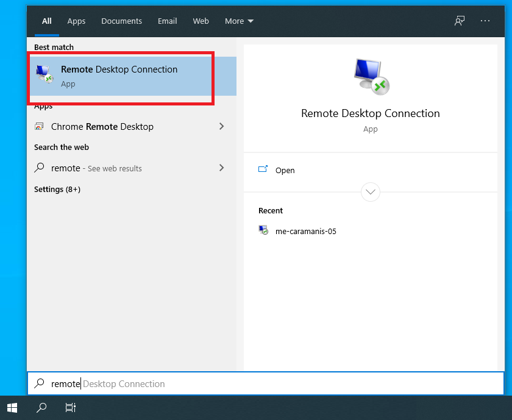Expand the remote web results arrow
Image resolution: width=512 pixels, height=420 pixels.
coord(222,168)
